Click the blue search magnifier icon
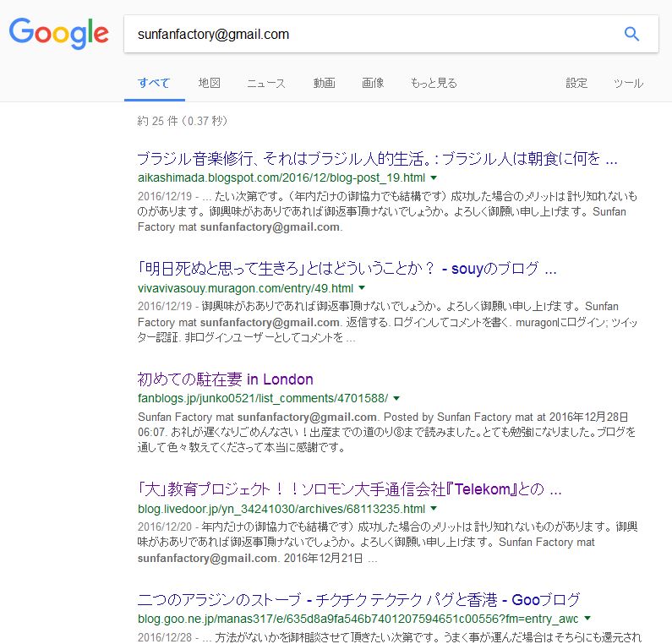This screenshot has width=672, height=644. click(x=631, y=34)
